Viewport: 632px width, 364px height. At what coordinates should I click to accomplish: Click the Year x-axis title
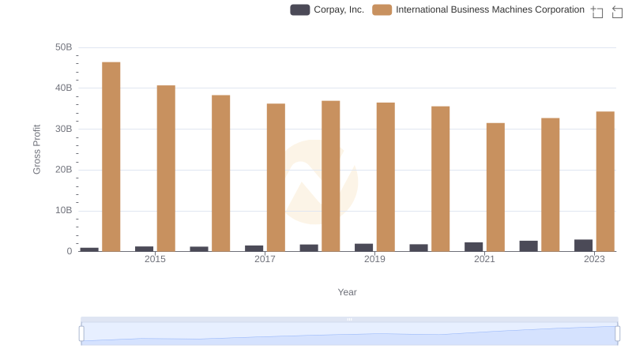coord(348,292)
